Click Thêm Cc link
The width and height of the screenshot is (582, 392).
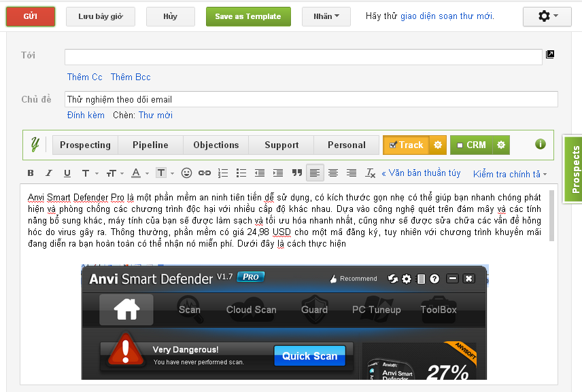(x=84, y=77)
